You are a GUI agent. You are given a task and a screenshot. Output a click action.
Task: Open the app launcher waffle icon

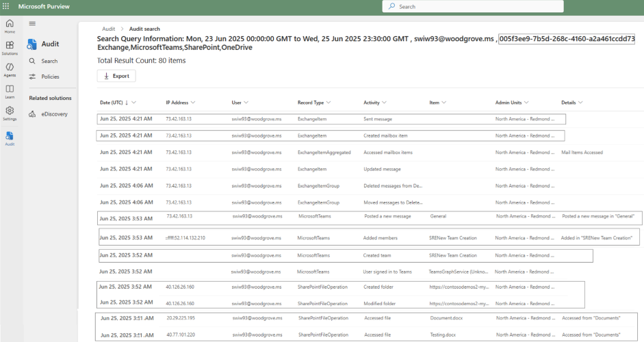[5, 6]
